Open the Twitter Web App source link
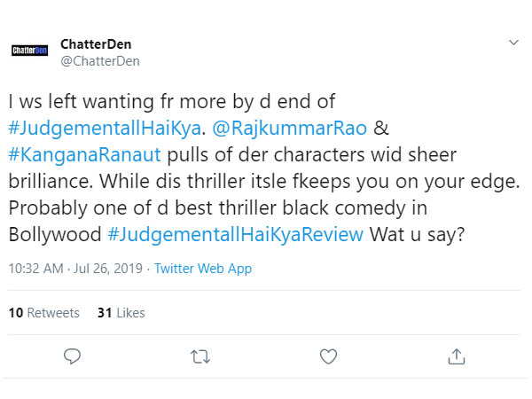The image size is (532, 399). click(203, 269)
